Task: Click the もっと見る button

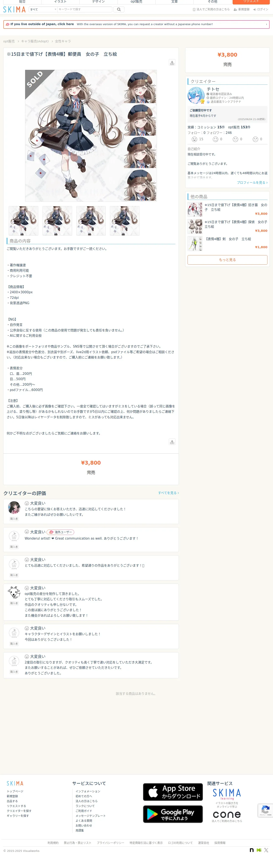Action: 227,260
